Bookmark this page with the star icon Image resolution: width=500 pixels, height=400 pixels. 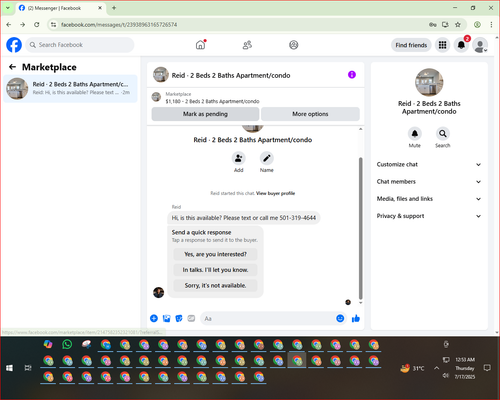coord(458,25)
